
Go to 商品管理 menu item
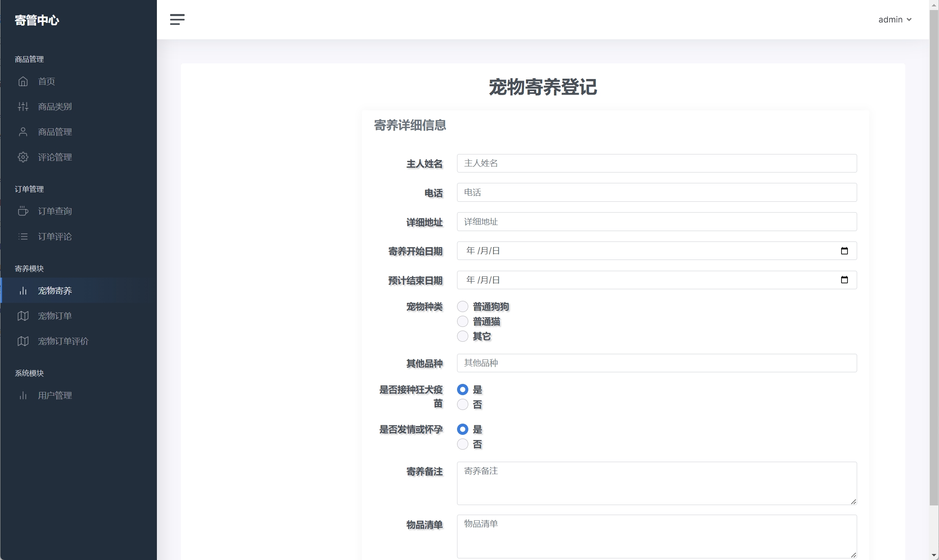(55, 132)
